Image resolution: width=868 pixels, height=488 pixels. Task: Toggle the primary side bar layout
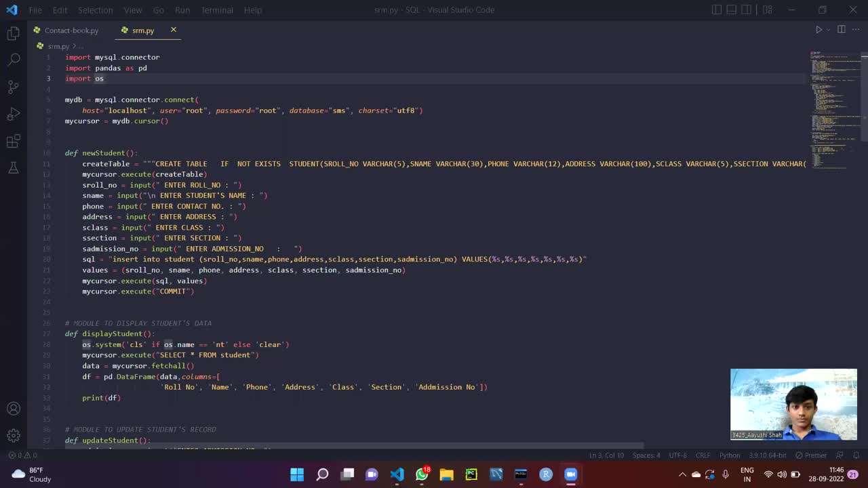[717, 9]
